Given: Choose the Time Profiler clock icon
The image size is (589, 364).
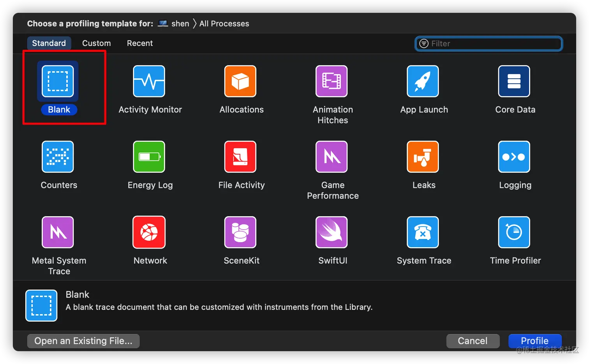Looking at the screenshot, I should [x=514, y=232].
